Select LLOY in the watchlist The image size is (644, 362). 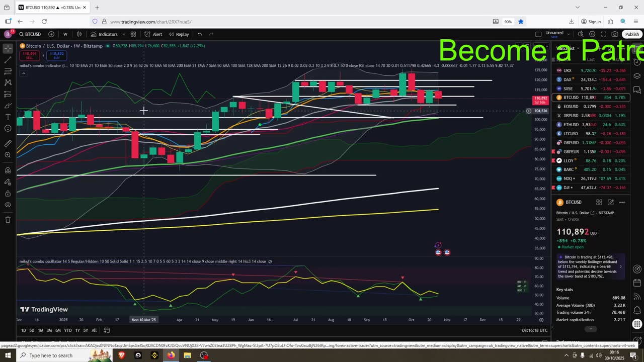(x=591, y=161)
